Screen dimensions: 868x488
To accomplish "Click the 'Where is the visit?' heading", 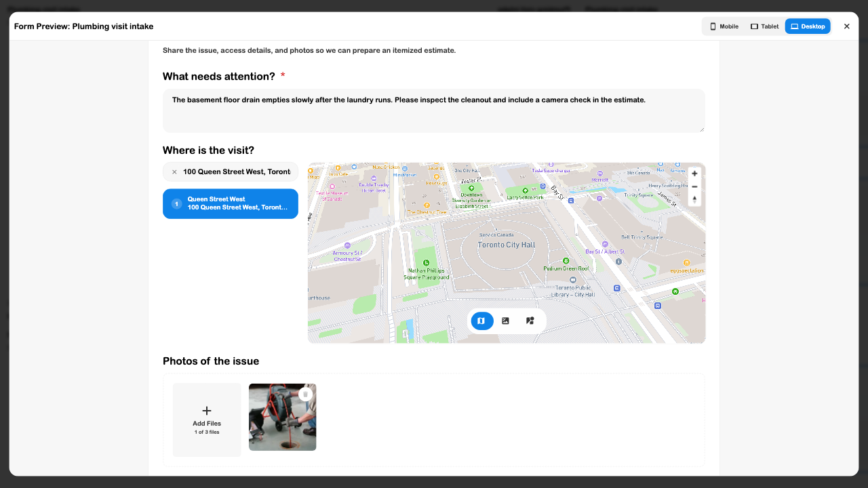I will click(208, 150).
